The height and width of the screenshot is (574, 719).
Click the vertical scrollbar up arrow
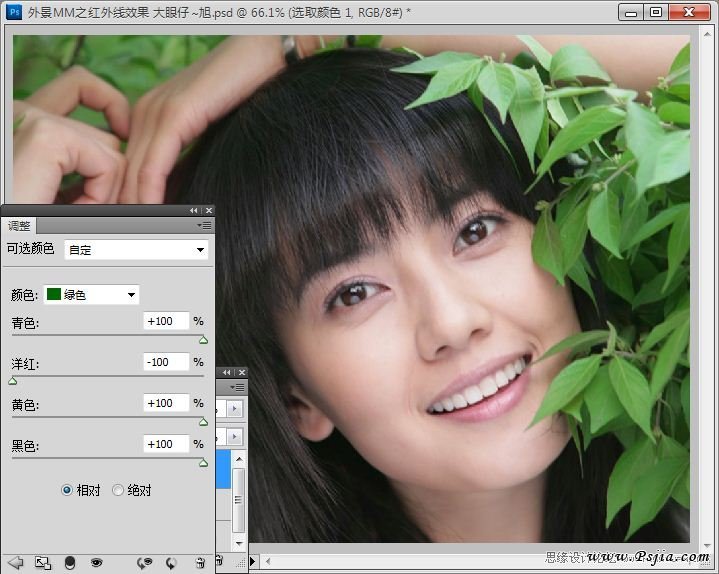(x=707, y=34)
